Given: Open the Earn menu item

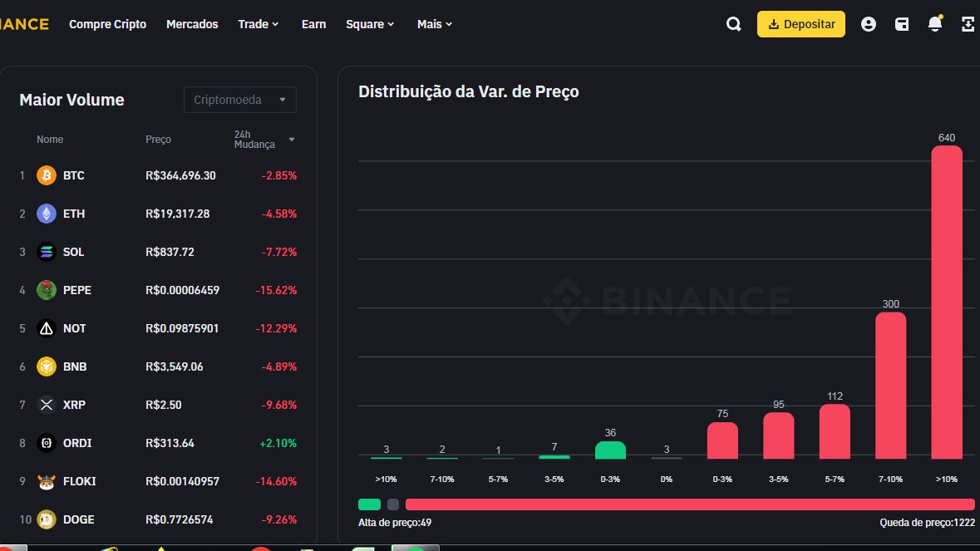Looking at the screenshot, I should coord(313,24).
